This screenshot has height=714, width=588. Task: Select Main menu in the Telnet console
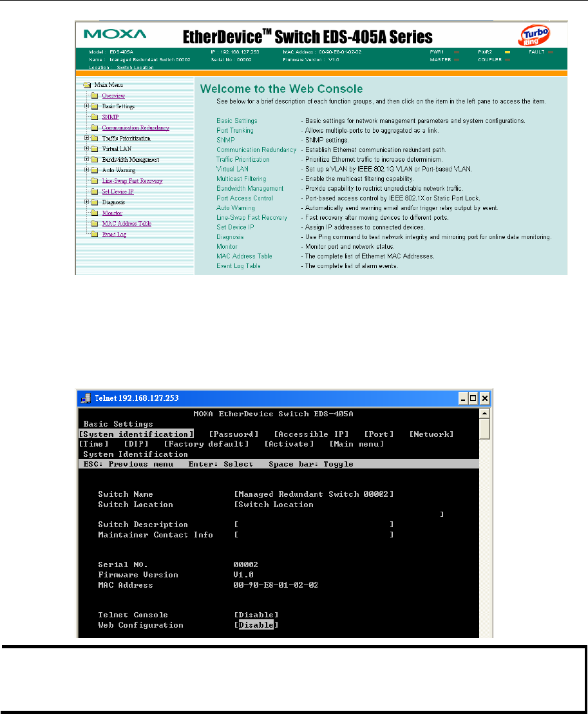pyautogui.click(x=356, y=444)
